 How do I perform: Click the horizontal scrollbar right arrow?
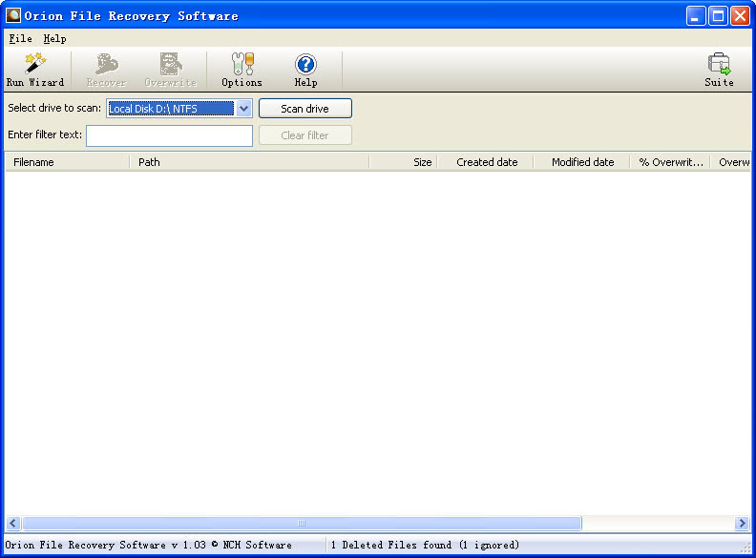point(742,524)
